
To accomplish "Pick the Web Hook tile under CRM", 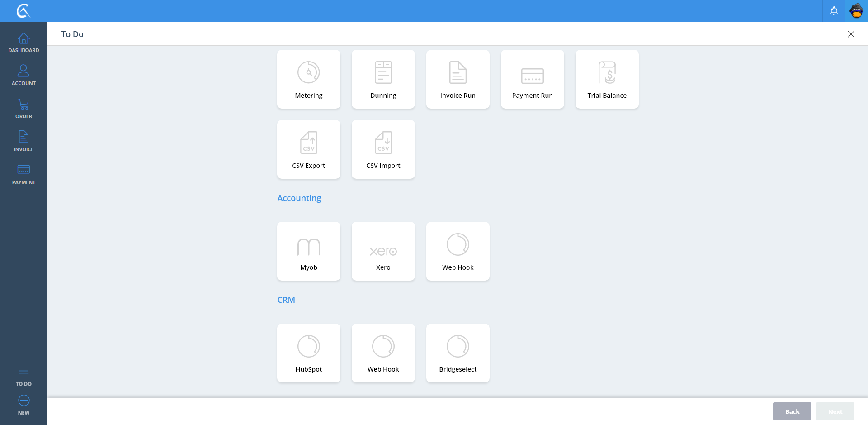I will tap(383, 353).
